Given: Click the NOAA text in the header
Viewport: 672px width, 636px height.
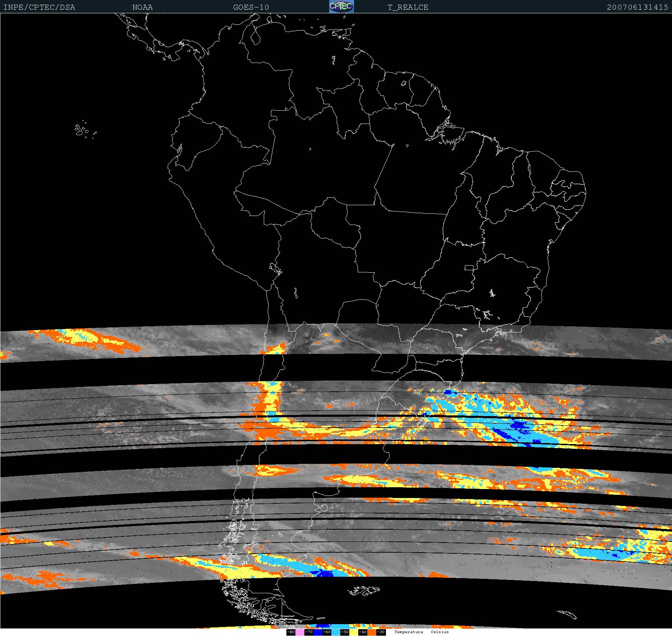Looking at the screenshot, I should 142,8.
